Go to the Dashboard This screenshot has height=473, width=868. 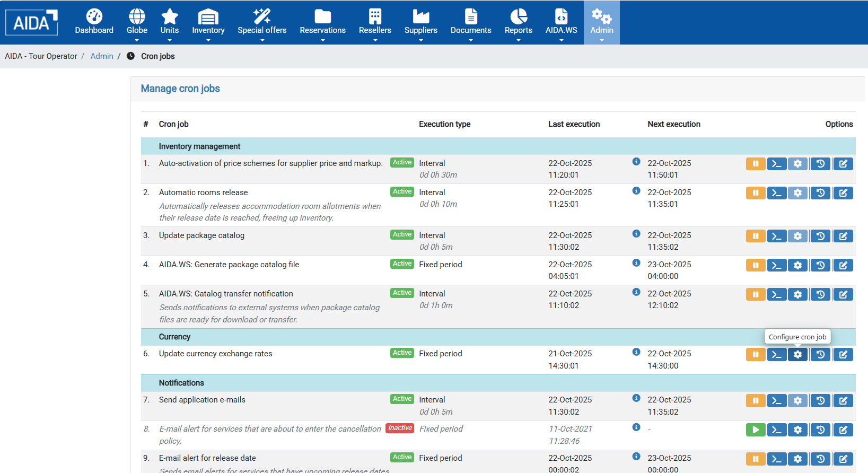pos(94,23)
